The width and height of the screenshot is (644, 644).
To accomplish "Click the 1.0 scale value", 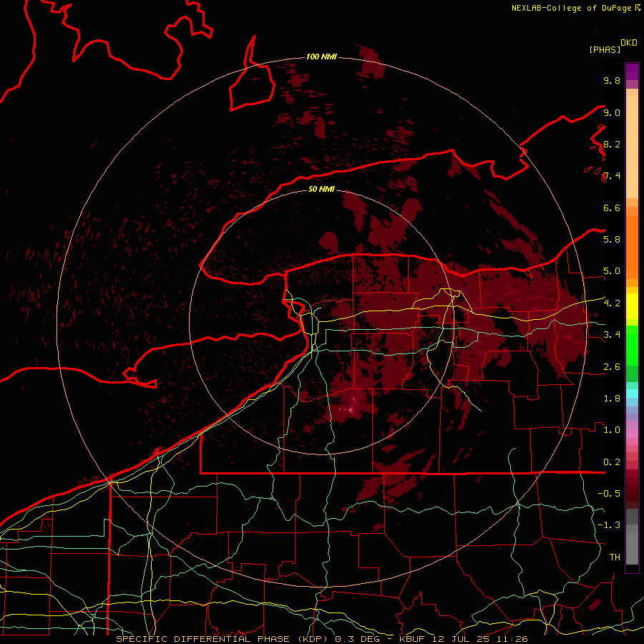I will coord(612,429).
